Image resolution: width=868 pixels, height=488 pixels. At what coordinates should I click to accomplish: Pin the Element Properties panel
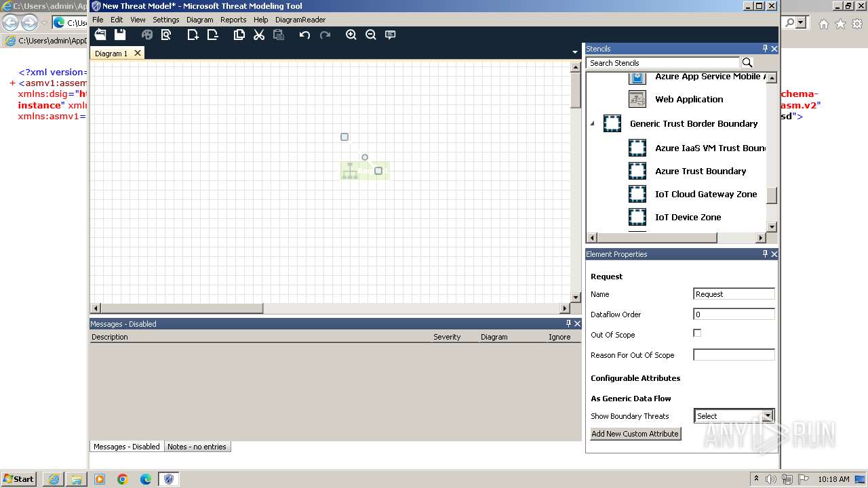tap(765, 254)
